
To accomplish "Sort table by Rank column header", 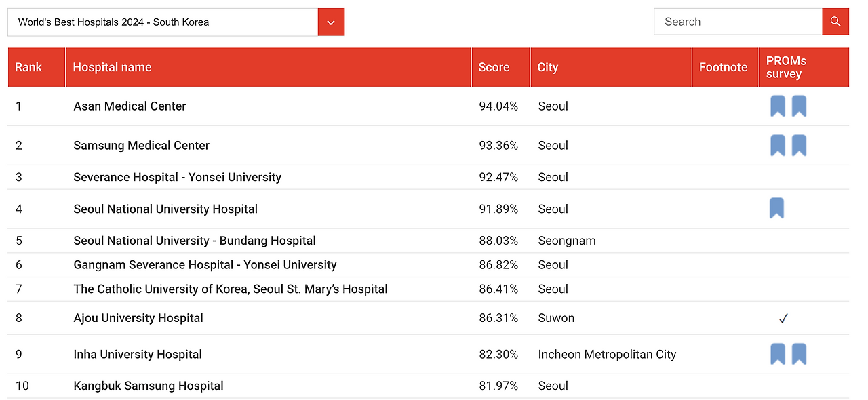I will [x=28, y=67].
